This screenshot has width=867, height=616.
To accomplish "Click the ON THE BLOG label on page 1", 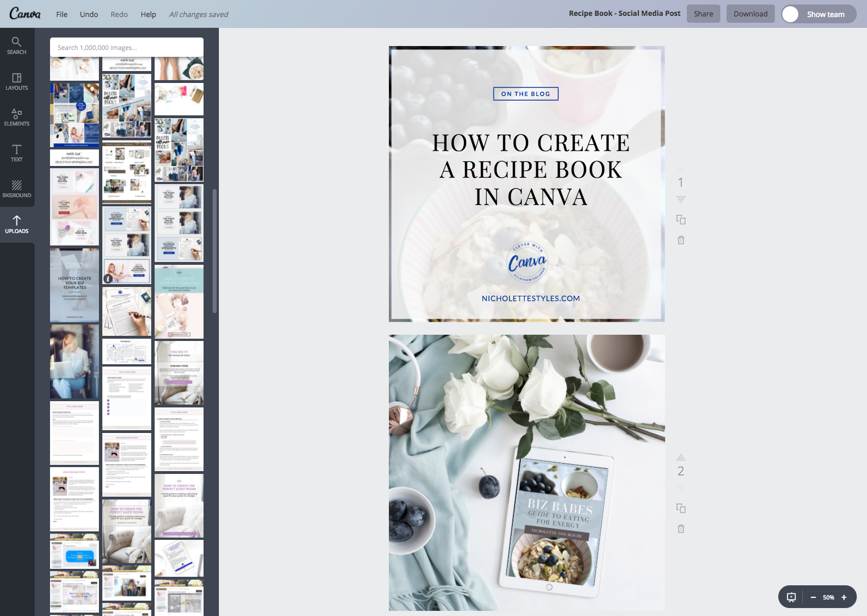I will point(526,94).
